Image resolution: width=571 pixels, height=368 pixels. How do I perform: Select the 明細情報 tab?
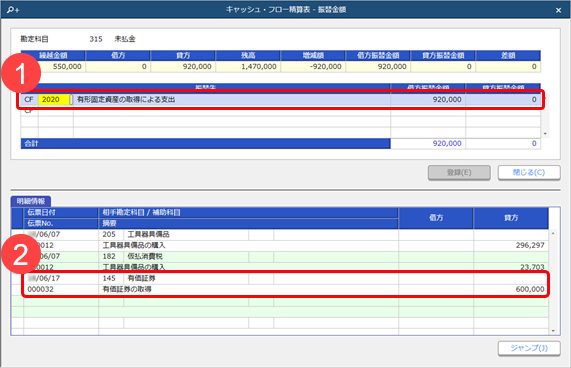click(31, 201)
